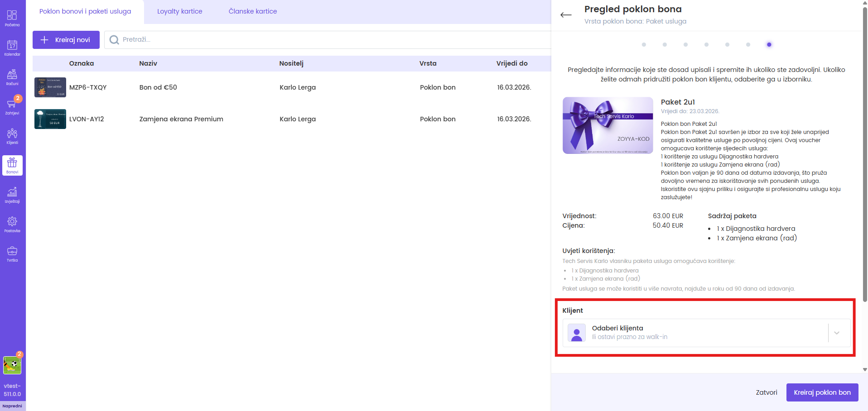Click the back arrow in Pregled poklon bona

[x=566, y=15]
